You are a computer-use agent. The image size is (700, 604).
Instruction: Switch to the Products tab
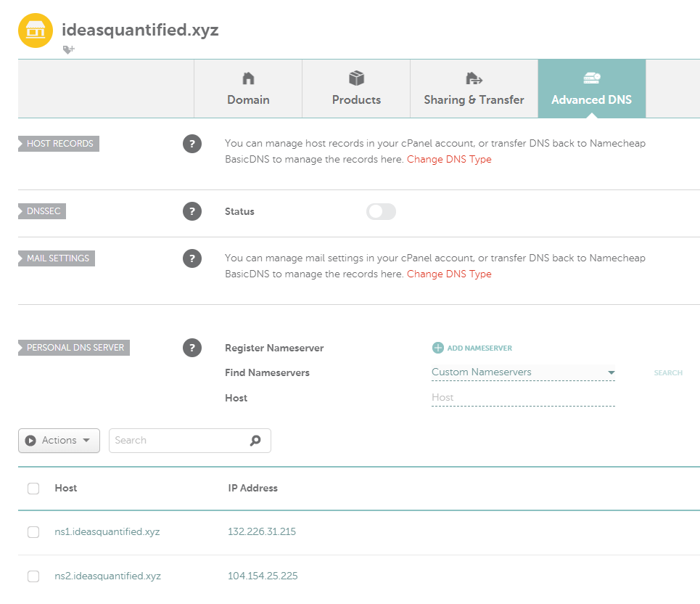[x=356, y=89]
